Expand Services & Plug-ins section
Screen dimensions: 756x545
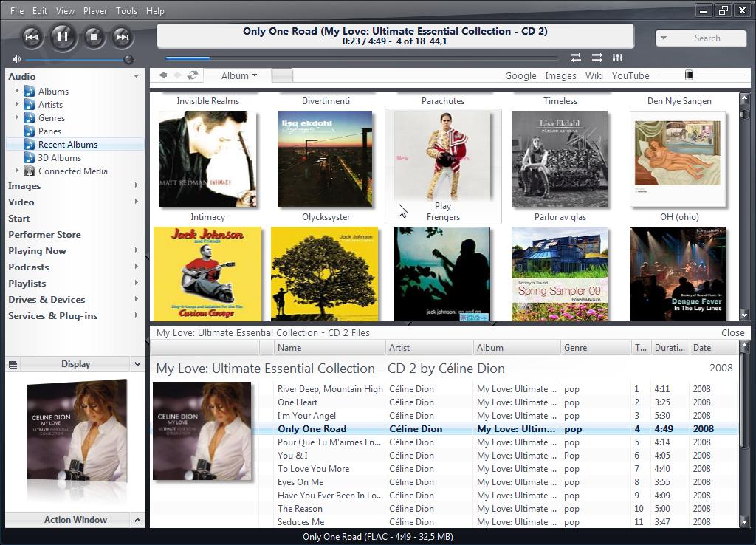(x=136, y=315)
